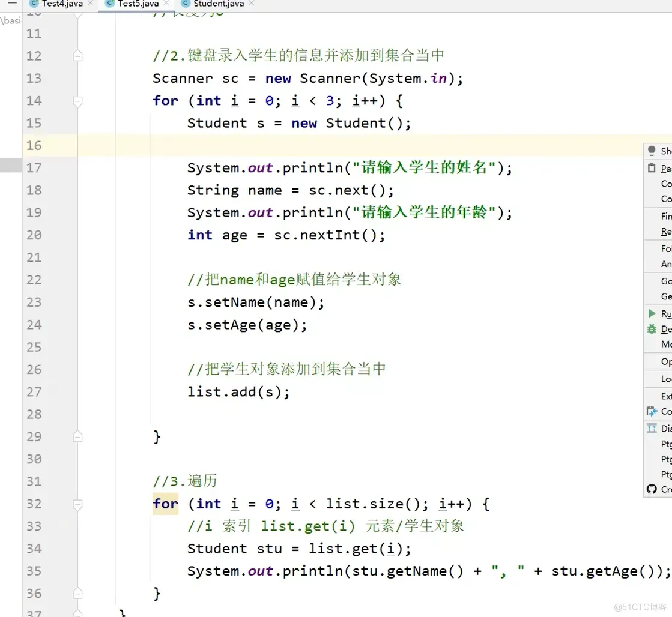This screenshot has width=672, height=617.
Task: Click 'stu.getName()' on line 35
Action: tap(408, 571)
